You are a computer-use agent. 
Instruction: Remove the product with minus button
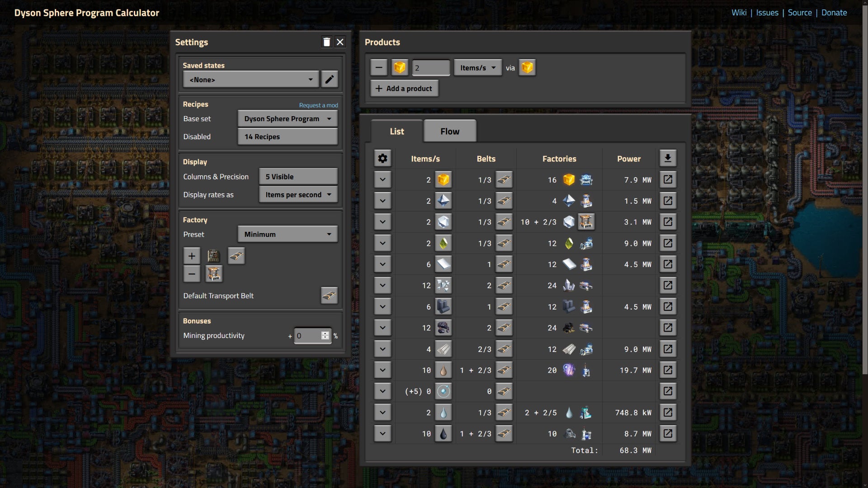pos(379,68)
